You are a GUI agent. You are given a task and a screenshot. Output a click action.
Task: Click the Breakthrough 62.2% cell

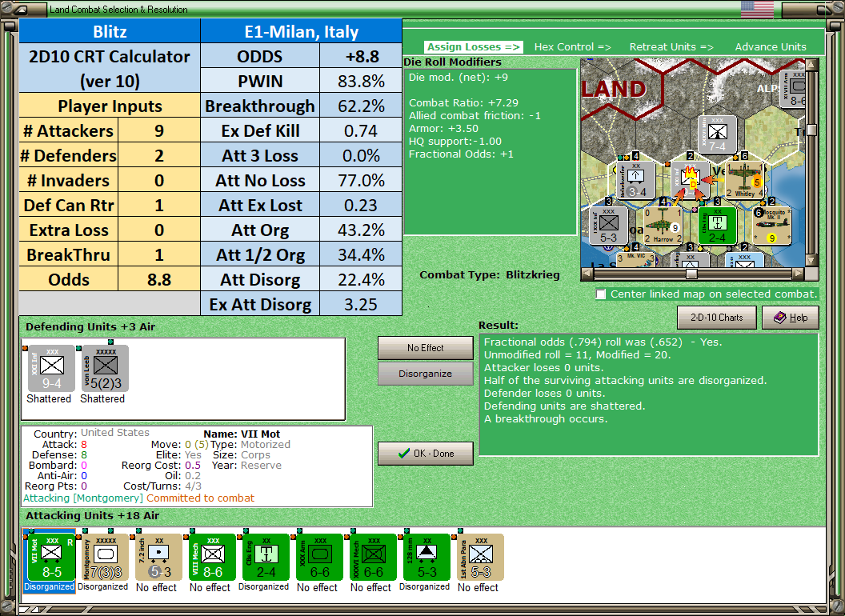tap(361, 106)
